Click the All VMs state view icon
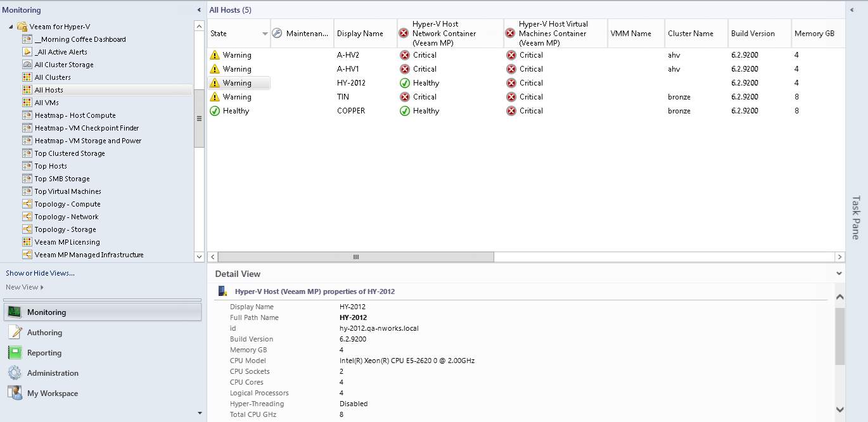868x422 pixels. [27, 103]
